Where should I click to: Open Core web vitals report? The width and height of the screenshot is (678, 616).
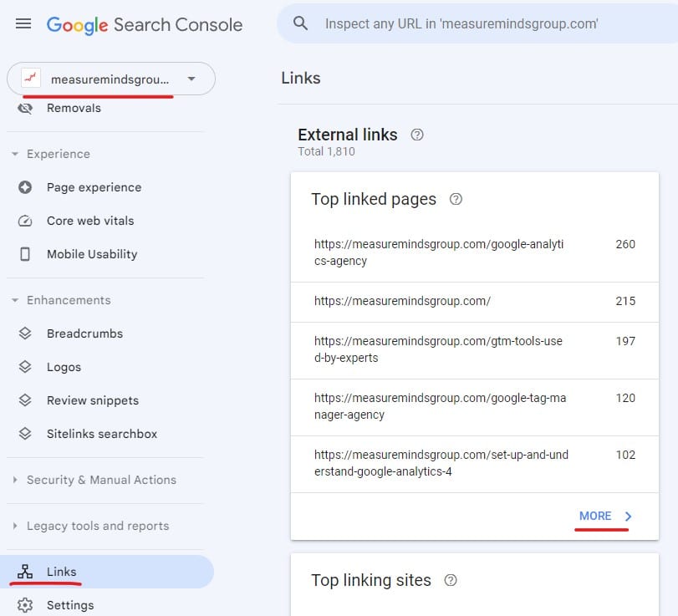click(89, 221)
